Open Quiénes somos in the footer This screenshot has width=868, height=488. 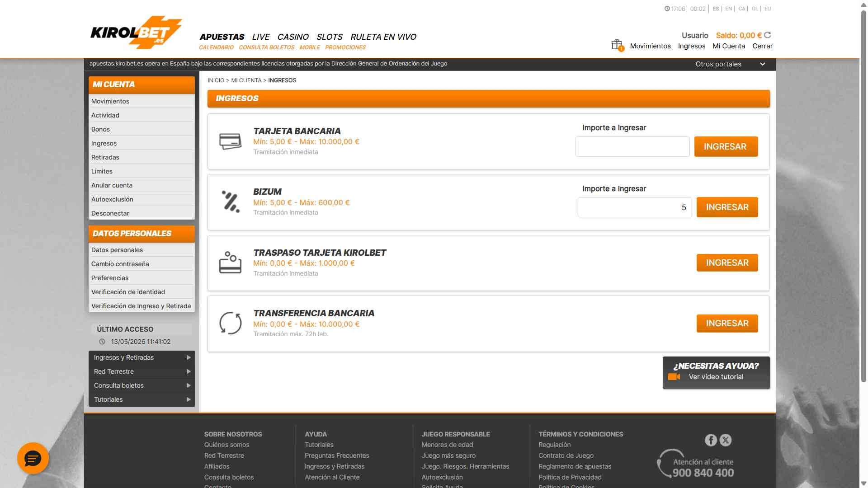pos(226,445)
